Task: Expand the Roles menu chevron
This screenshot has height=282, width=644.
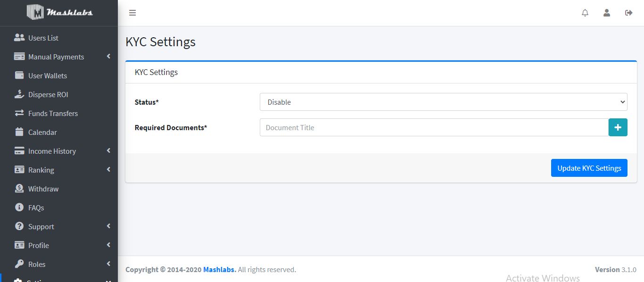Action: click(108, 264)
